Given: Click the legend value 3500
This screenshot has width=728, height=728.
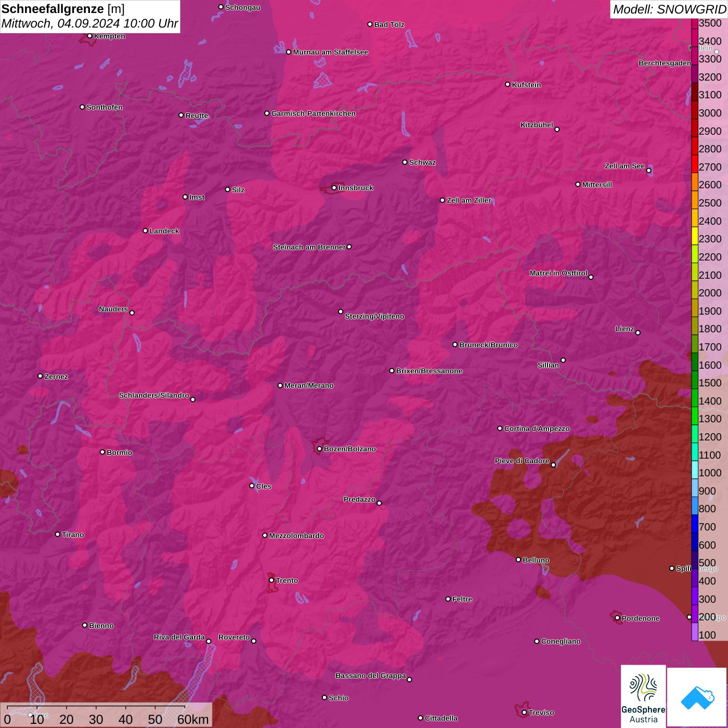Looking at the screenshot, I should (710, 23).
